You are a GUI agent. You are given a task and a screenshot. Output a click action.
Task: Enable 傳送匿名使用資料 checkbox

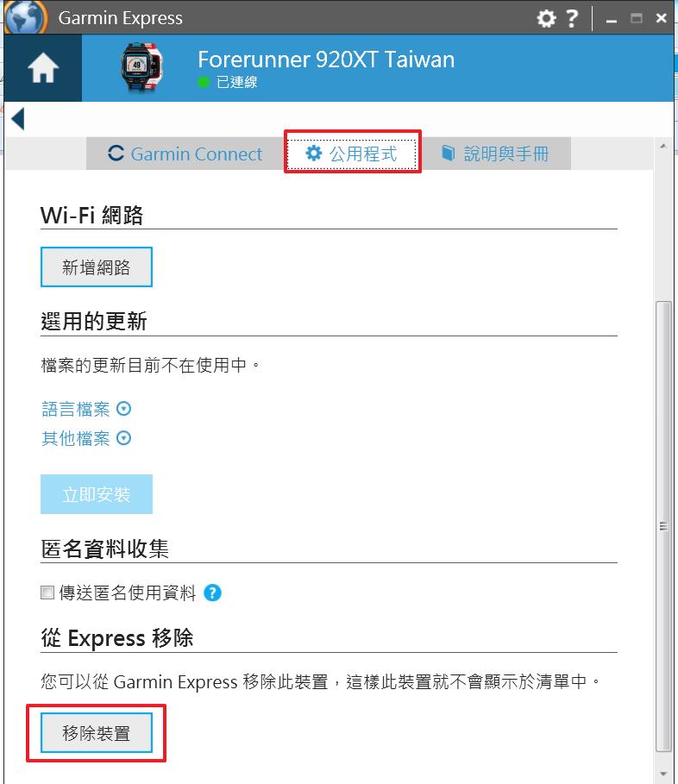47,593
